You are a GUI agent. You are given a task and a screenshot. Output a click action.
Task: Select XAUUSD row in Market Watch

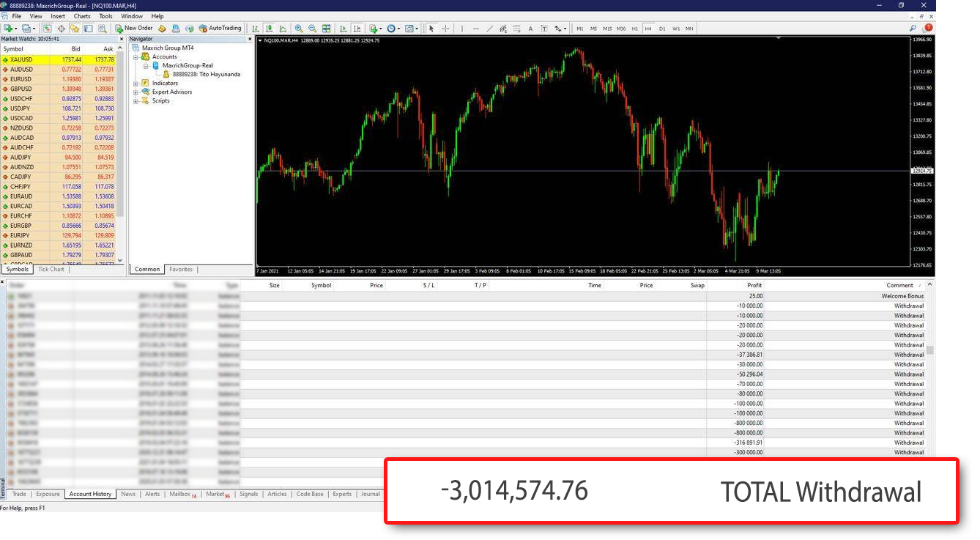(59, 59)
